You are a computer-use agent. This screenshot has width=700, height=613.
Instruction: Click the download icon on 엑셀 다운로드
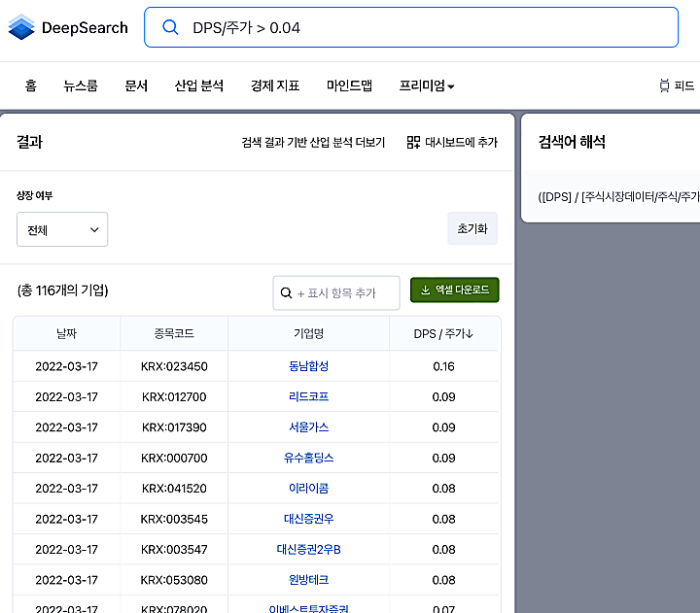pos(426,290)
